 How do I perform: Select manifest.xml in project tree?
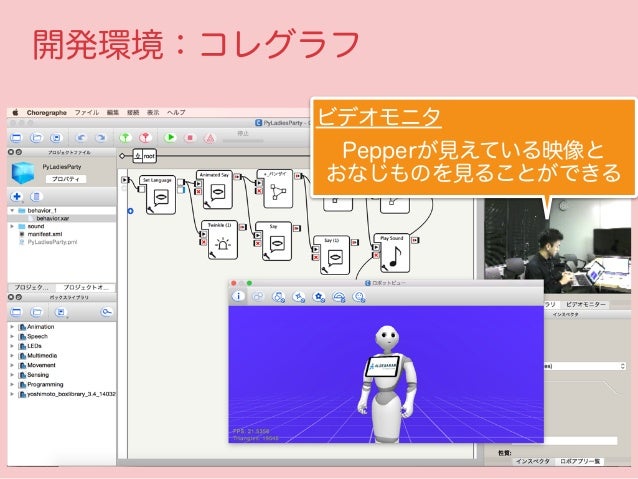[44, 234]
